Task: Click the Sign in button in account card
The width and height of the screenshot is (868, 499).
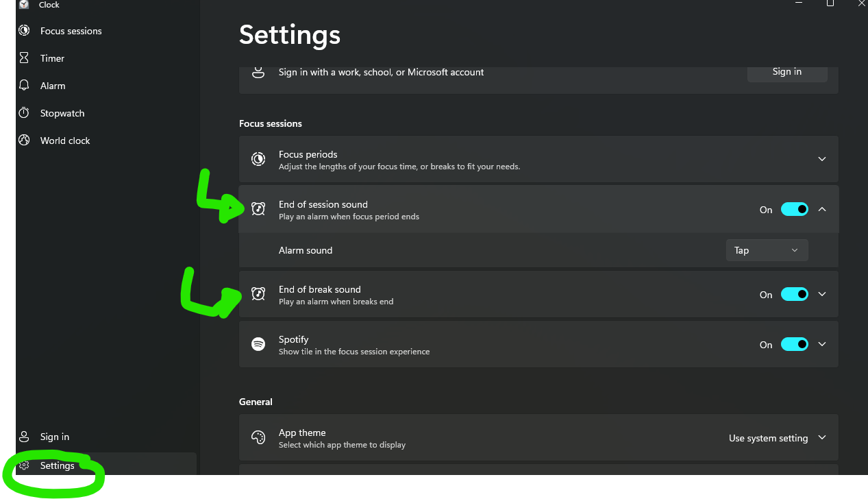Action: pyautogui.click(x=787, y=72)
